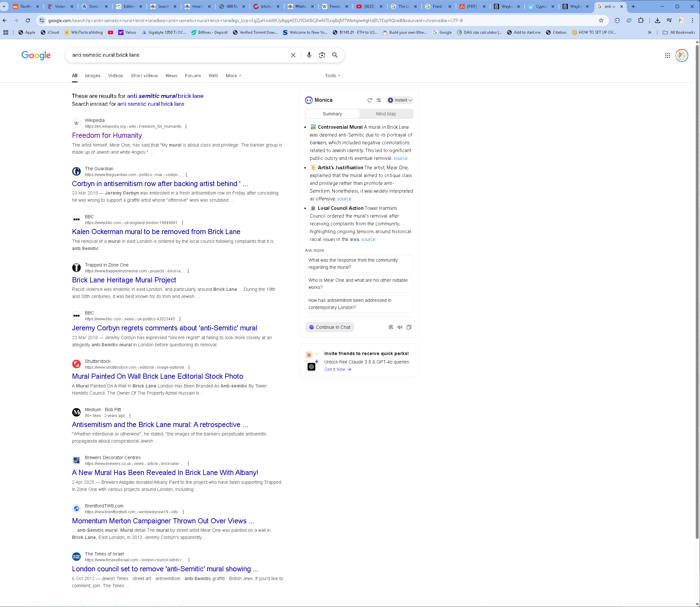Viewport: 700px width, 607px height.
Task: Switch to the Forums results tab
Action: point(193,76)
